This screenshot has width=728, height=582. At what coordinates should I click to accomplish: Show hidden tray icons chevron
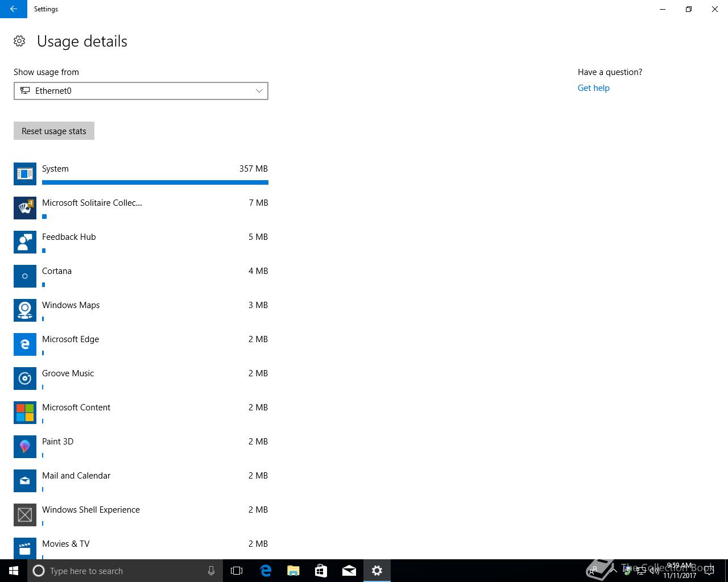coord(614,571)
